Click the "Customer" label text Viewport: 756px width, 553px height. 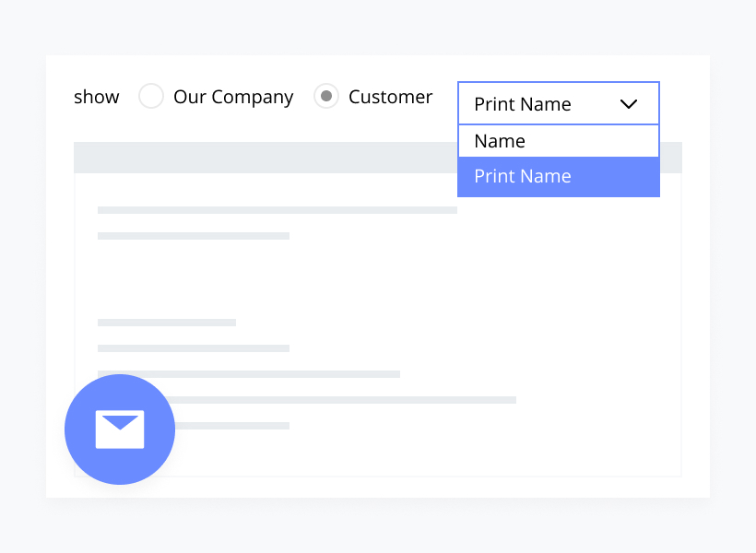(390, 97)
